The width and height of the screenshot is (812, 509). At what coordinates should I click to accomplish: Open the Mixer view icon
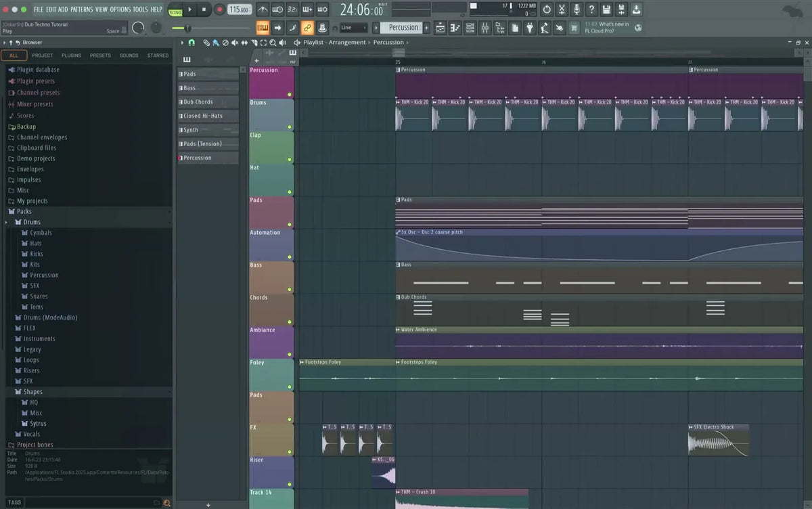[484, 28]
